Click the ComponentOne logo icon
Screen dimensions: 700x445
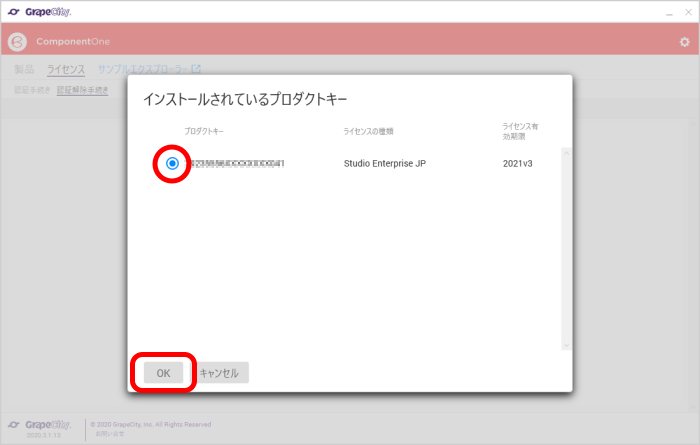pos(17,42)
